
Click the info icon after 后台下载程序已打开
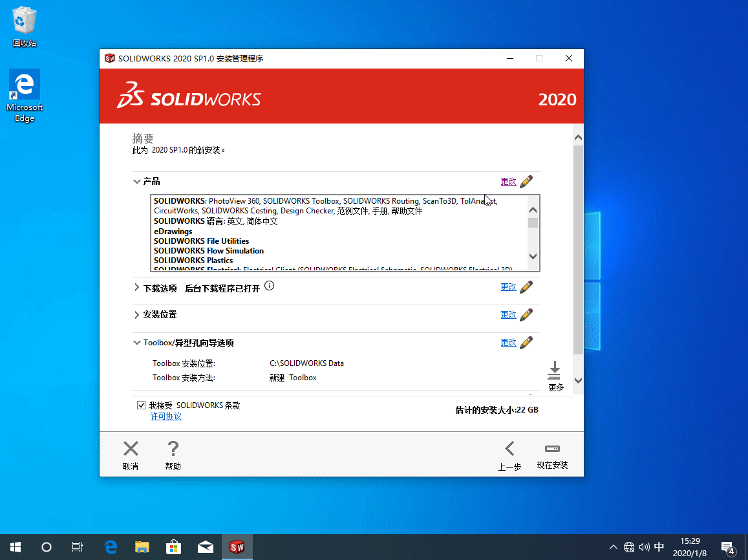click(270, 286)
